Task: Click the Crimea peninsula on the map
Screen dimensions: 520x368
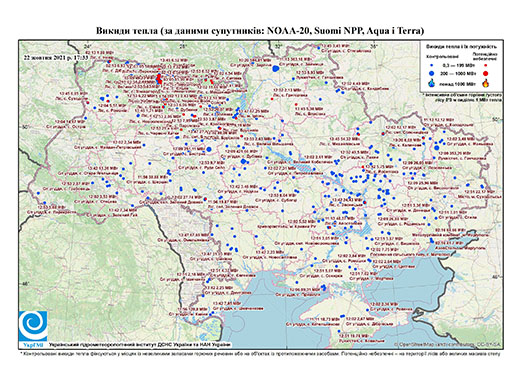Action: pos(337,310)
